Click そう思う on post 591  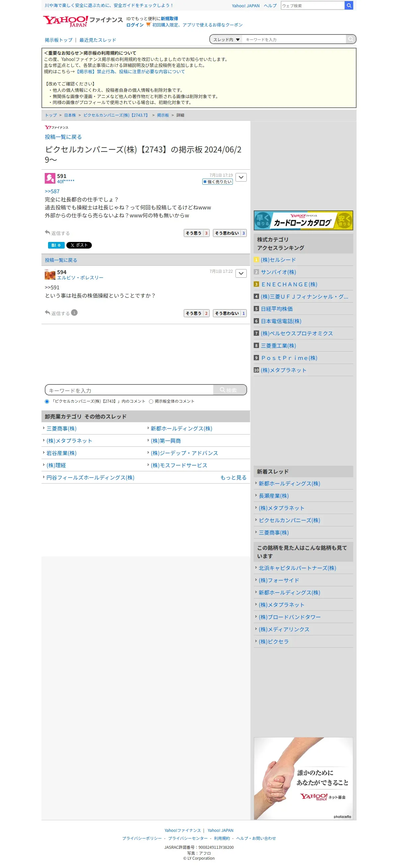coord(197,233)
